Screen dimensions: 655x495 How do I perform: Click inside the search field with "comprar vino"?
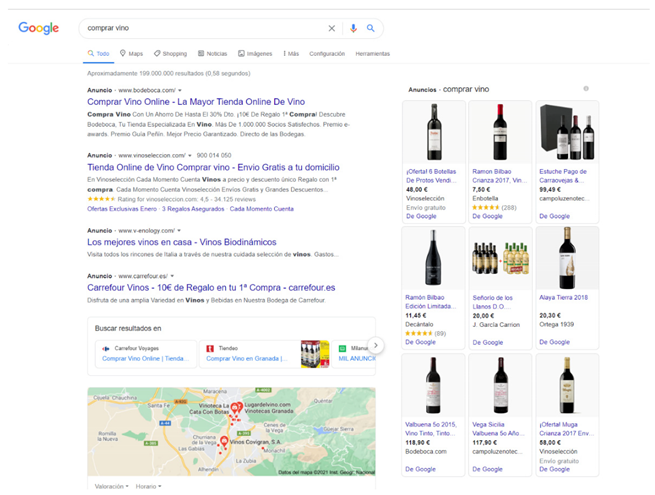pyautogui.click(x=200, y=29)
